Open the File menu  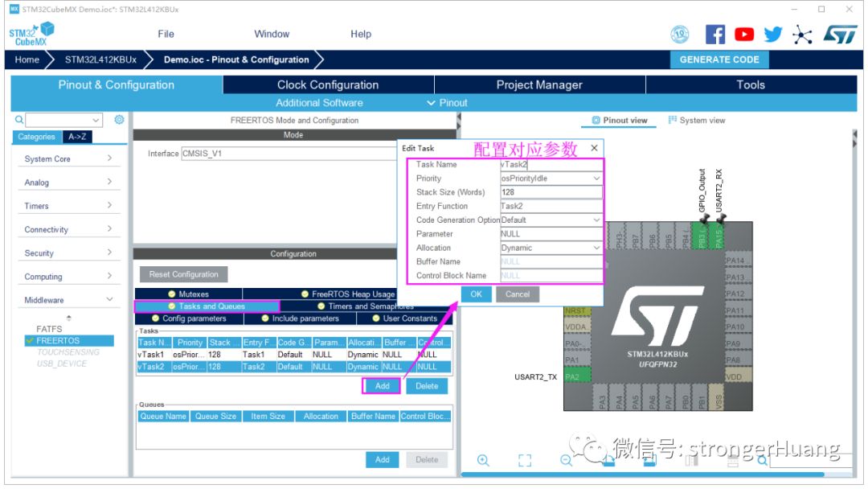166,34
